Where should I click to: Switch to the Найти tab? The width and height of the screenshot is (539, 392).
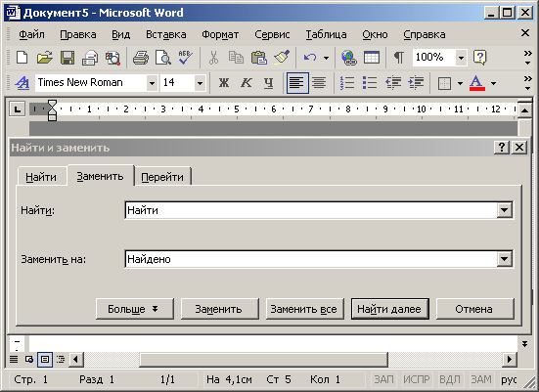41,177
